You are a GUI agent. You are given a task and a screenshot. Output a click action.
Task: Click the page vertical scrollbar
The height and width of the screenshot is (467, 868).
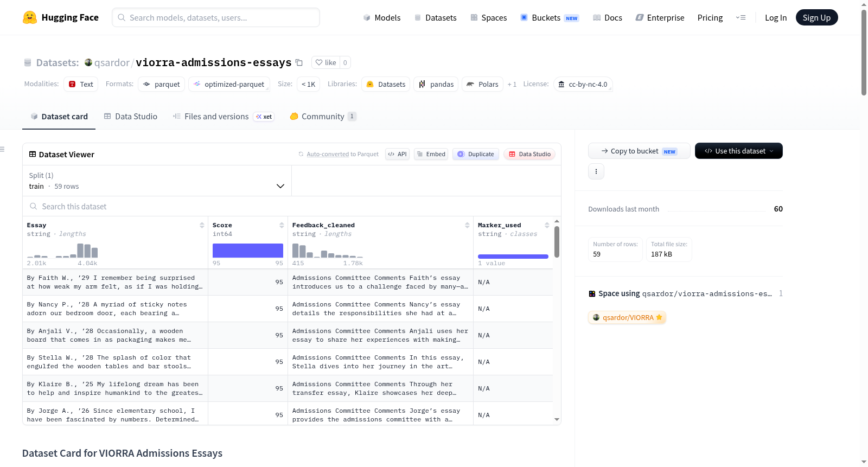[x=864, y=52]
